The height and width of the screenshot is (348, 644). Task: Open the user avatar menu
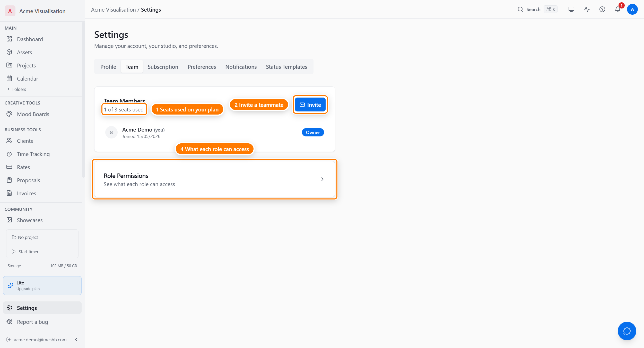pos(632,9)
